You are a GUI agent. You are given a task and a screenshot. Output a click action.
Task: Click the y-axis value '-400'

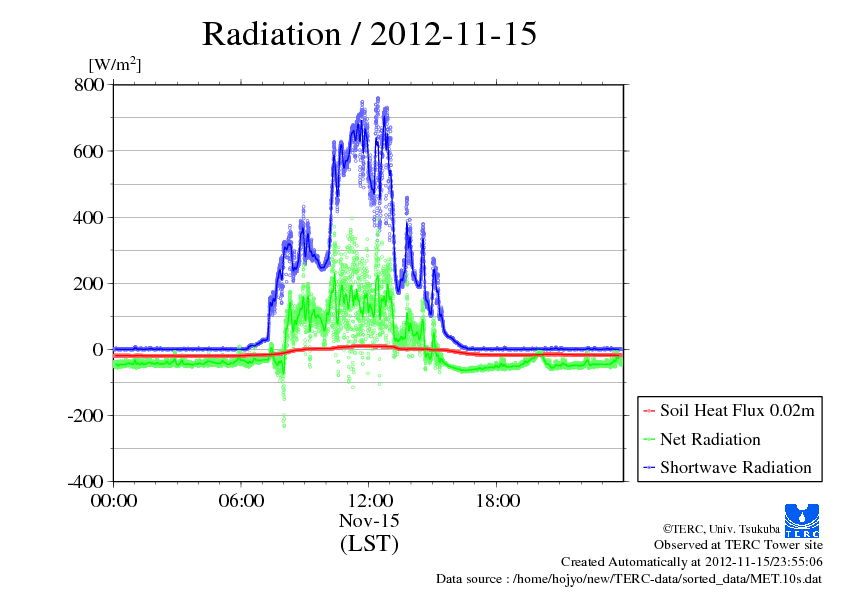(85, 482)
